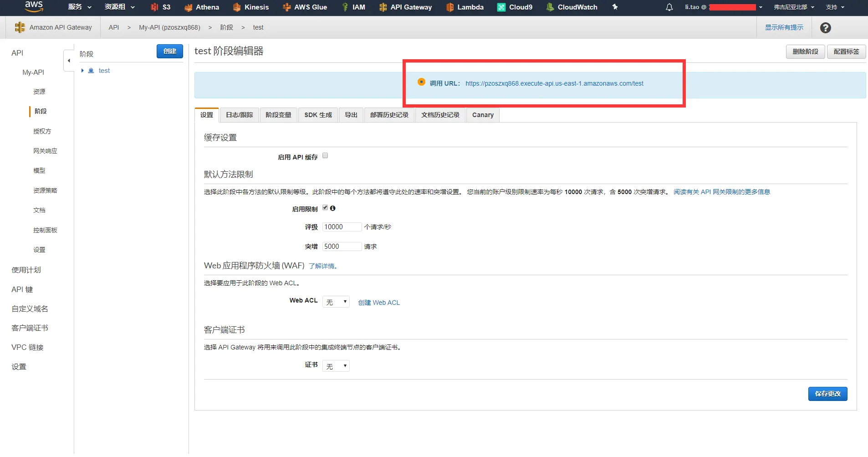Viewport: 868px width, 457px height.
Task: Click the 评级 rate input field
Action: click(x=342, y=227)
